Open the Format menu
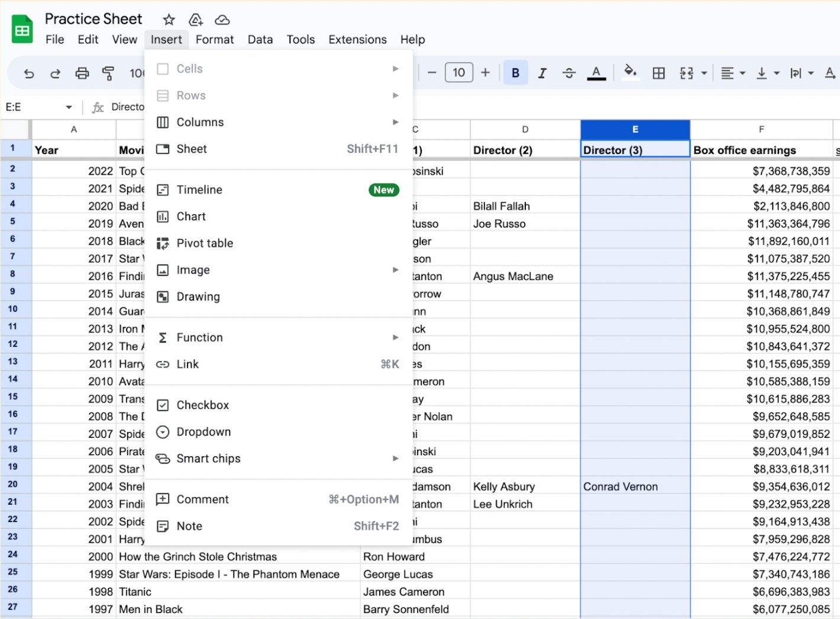 click(215, 40)
